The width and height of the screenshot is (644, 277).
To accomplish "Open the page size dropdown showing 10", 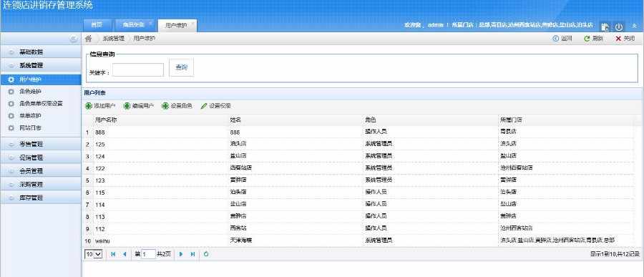I will click(x=93, y=254).
